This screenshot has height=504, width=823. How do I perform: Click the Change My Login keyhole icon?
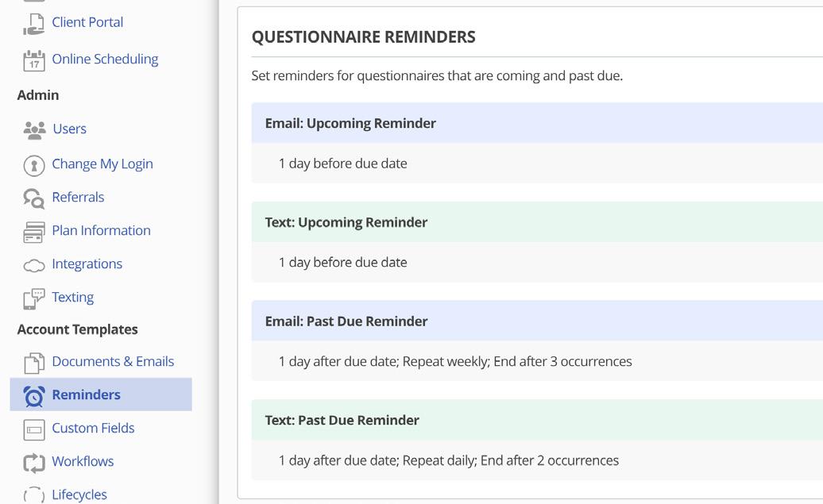point(33,165)
